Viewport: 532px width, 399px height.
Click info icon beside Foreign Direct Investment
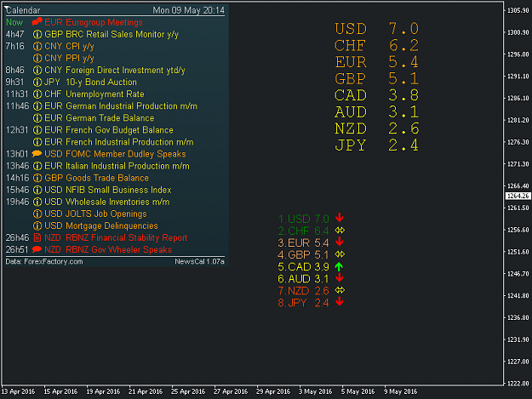coord(37,70)
